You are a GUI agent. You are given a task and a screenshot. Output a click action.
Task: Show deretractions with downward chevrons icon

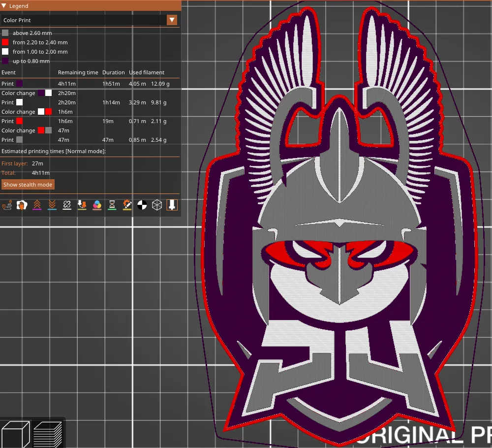pos(52,205)
